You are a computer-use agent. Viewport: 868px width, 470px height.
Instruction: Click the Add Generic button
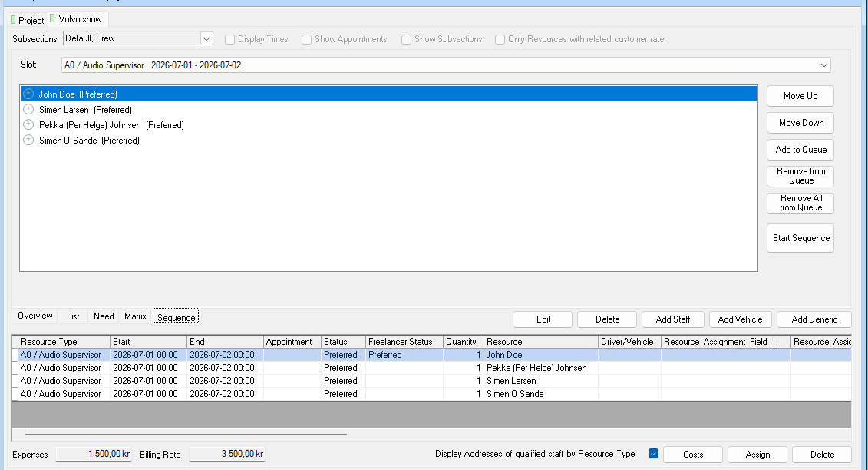tap(814, 319)
